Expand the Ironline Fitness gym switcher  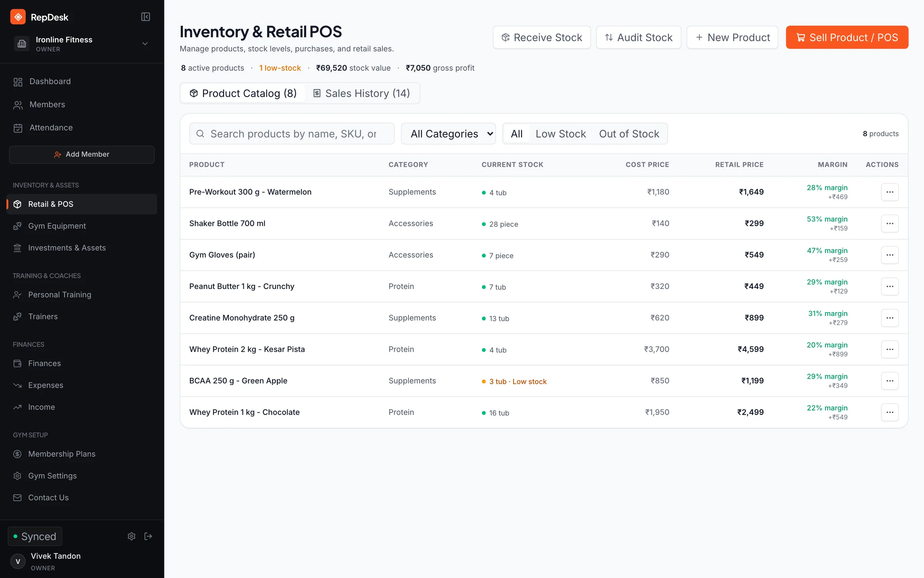(82, 44)
